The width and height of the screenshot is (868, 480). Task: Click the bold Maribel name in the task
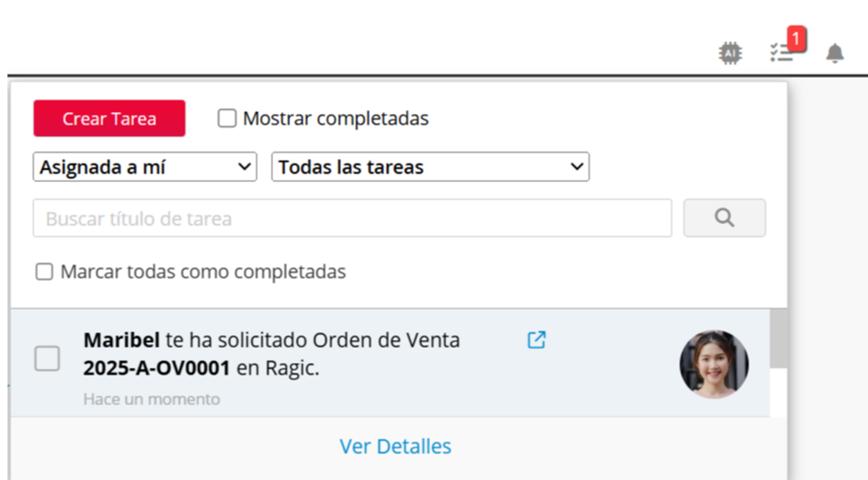point(122,340)
